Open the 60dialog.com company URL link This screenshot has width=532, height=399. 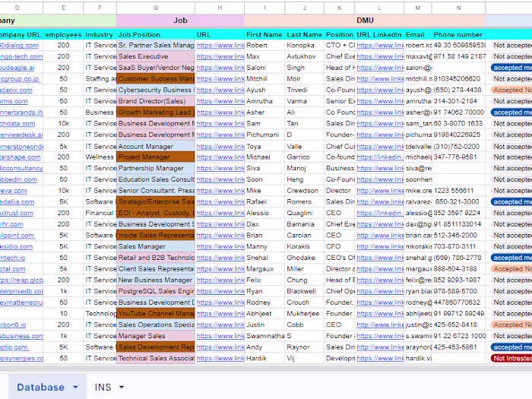[21, 45]
